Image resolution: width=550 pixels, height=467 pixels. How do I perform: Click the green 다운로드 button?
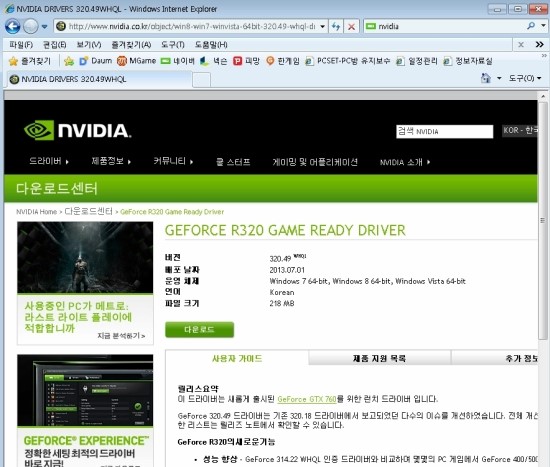pyautogui.click(x=199, y=330)
